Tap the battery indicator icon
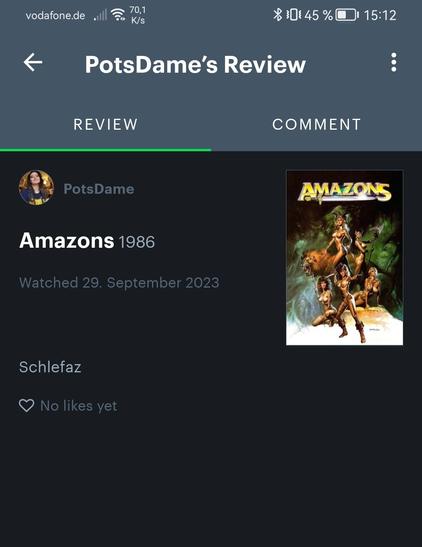Viewport: 422px width, 547px height. (347, 15)
